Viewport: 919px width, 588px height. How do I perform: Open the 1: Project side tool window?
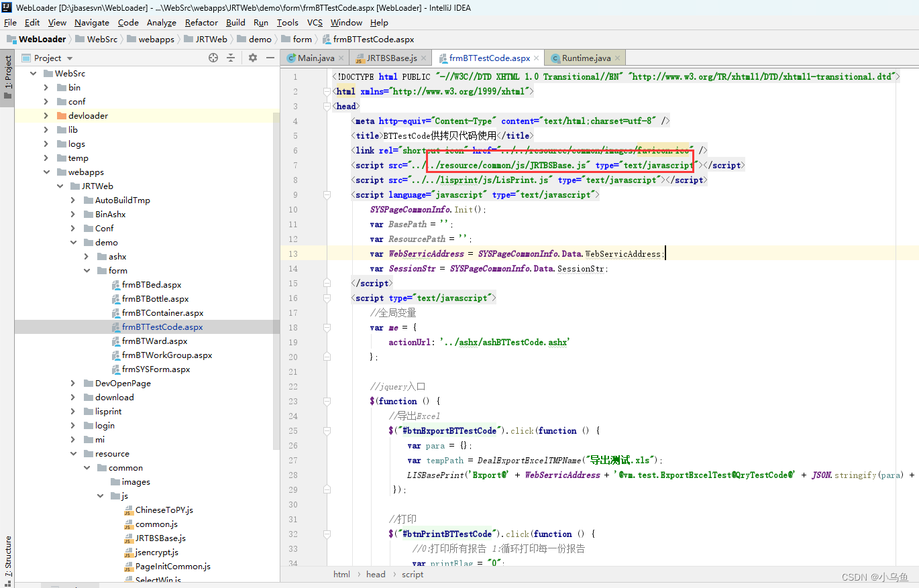coord(7,76)
